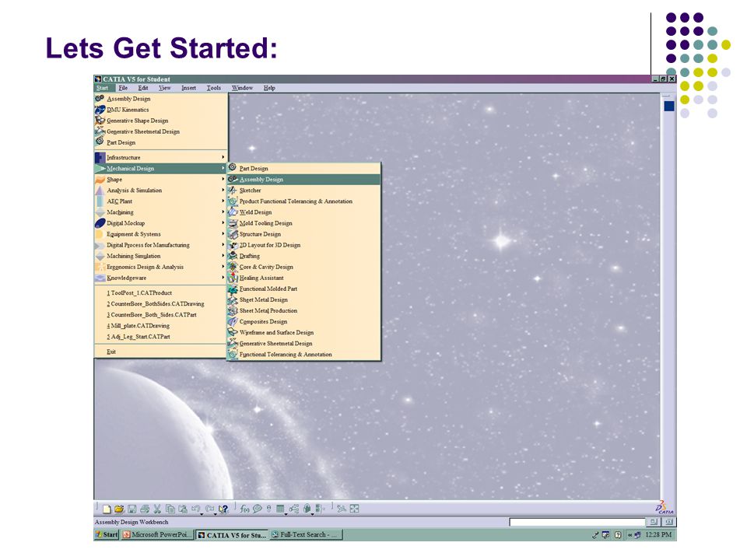Viewport: 747px width, 560px height.
Task: Open recent file ToolPost_1.CATProduct
Action: [x=160, y=293]
